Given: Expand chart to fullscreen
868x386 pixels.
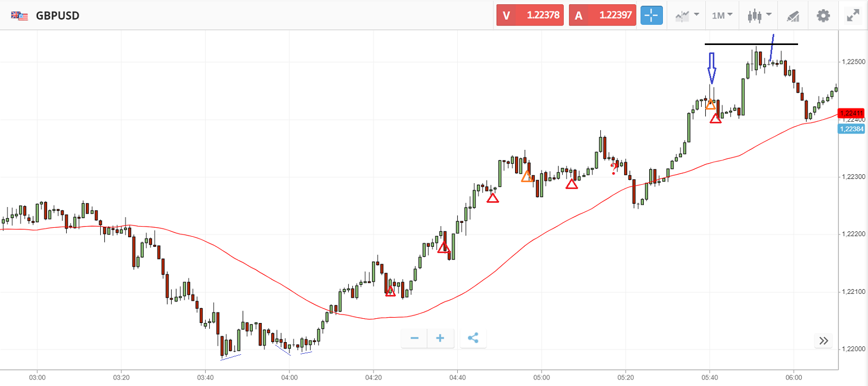Looking at the screenshot, I should [853, 16].
